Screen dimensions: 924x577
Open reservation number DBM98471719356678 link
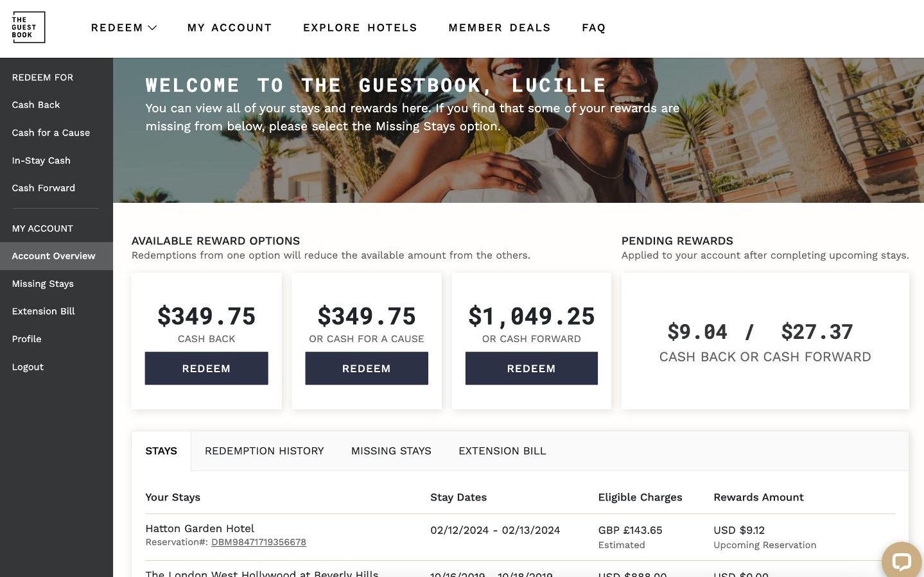258,542
